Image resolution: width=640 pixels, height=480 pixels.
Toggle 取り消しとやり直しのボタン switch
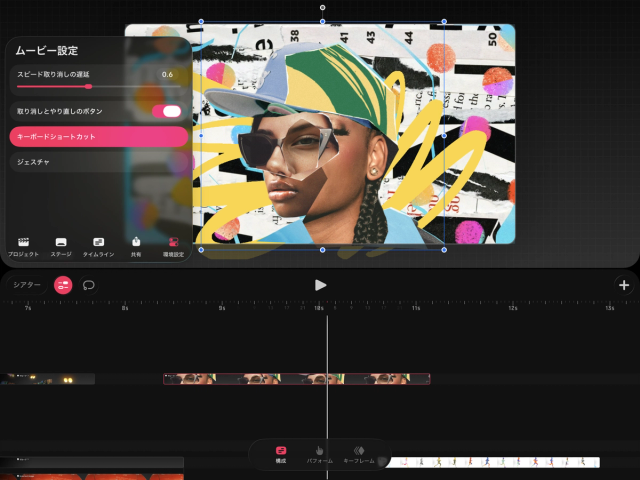click(x=167, y=111)
